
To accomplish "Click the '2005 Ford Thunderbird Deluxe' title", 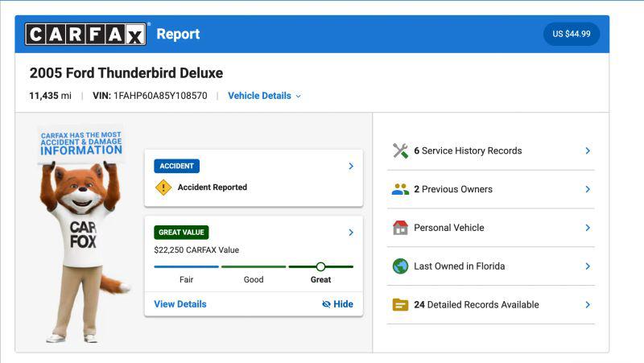I will 126,73.
